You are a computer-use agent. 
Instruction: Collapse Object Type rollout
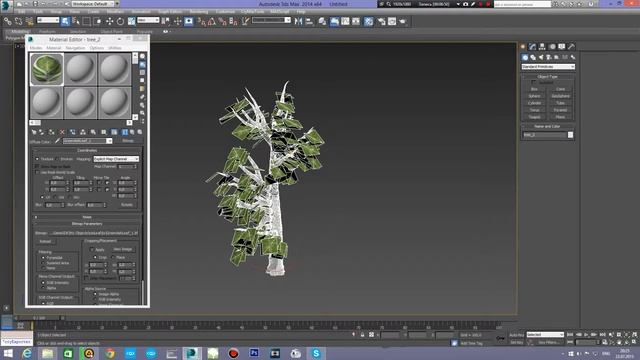(x=548, y=77)
